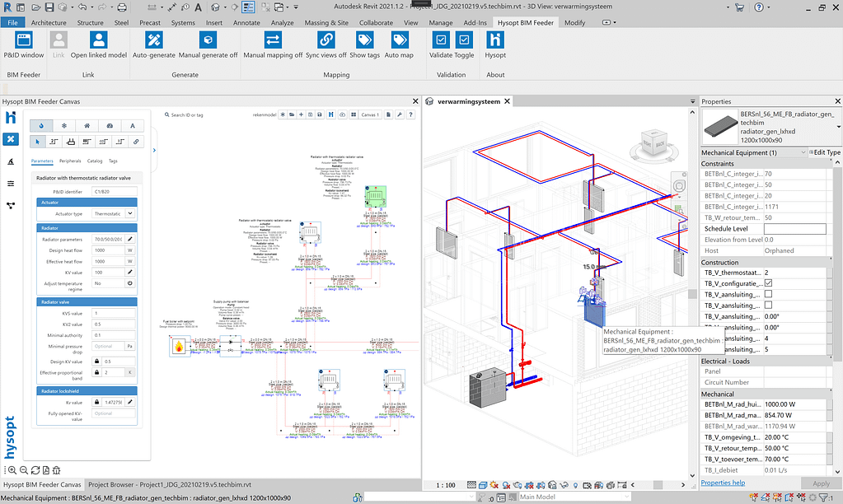Toggle the first TB_V_aansluiting checkbox
Image resolution: width=843 pixels, height=504 pixels.
768,294
